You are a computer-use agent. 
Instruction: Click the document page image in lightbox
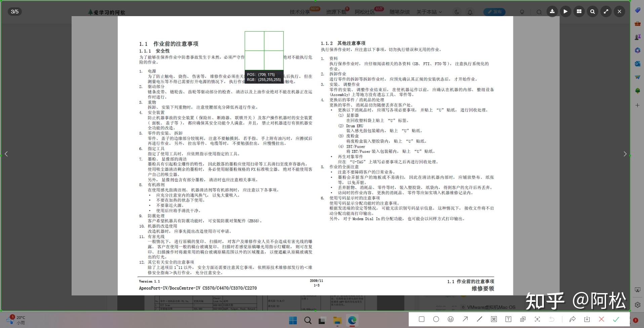tap(315, 156)
